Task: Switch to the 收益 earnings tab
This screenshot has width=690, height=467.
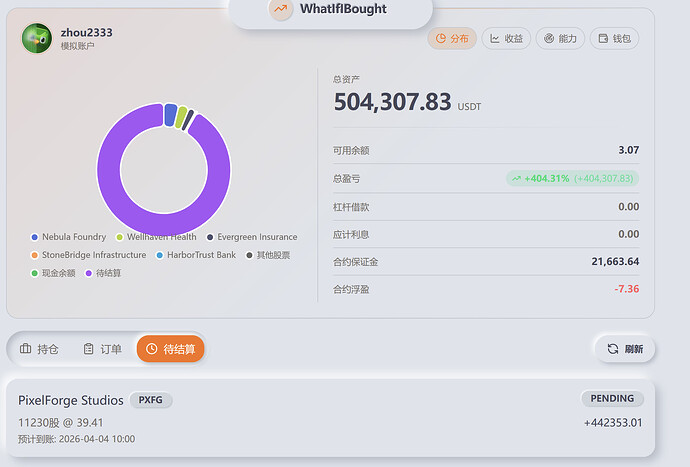Action: pyautogui.click(x=506, y=39)
